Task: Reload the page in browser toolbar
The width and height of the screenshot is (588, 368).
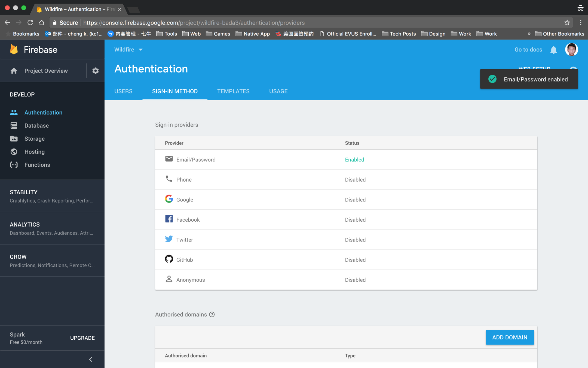Action: click(30, 23)
